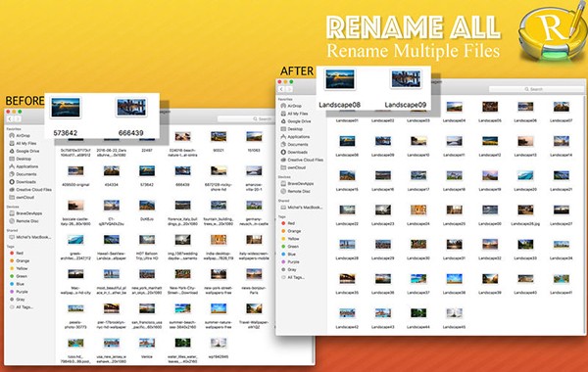Filter by Blue tag in the After window
This screenshot has width=588, height=372.
point(288,254)
